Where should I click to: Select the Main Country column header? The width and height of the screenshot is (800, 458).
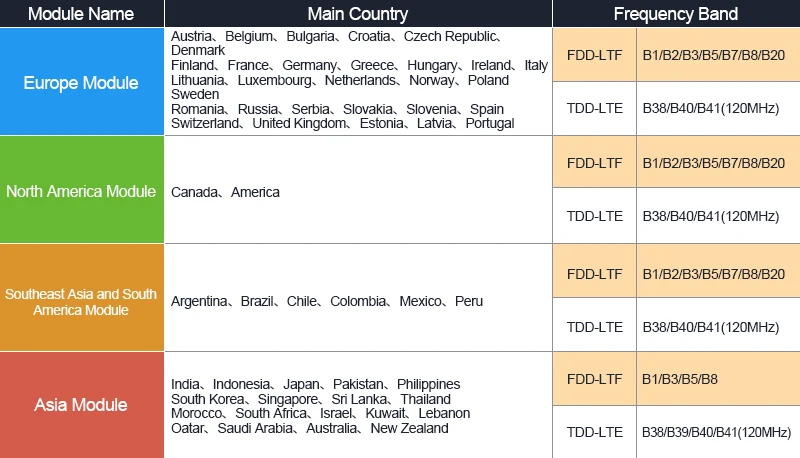(x=358, y=13)
